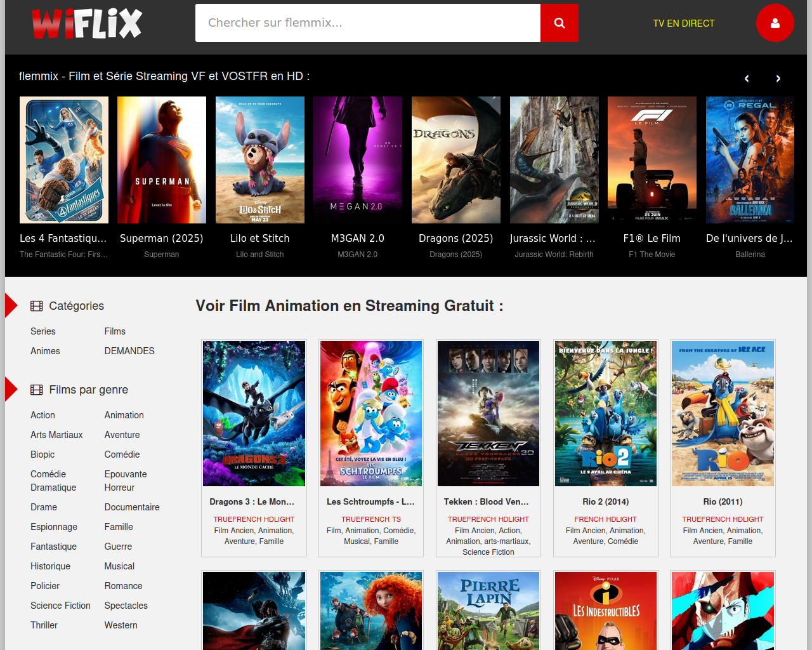Open Tekken Blood Vengeance poster

pyautogui.click(x=488, y=413)
